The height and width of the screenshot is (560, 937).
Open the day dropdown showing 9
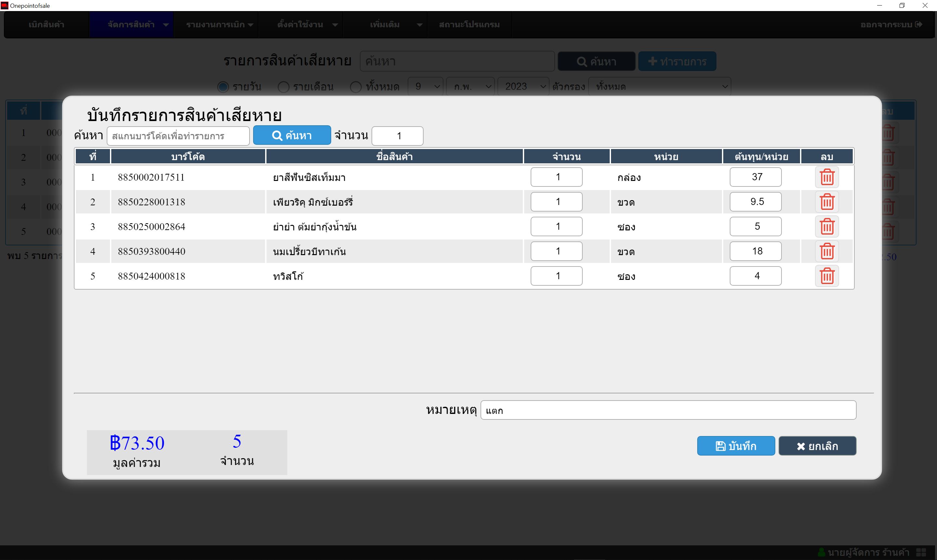click(x=426, y=87)
